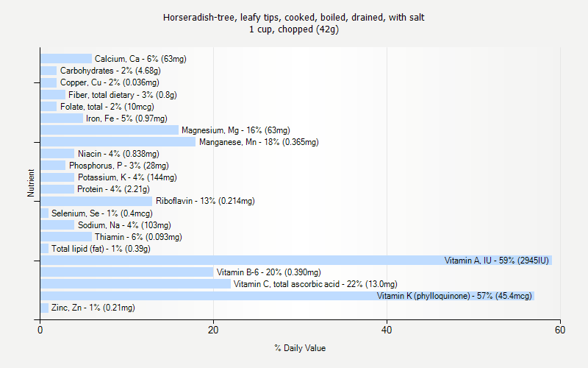Click the 40 tick on the x-axis

387,330
